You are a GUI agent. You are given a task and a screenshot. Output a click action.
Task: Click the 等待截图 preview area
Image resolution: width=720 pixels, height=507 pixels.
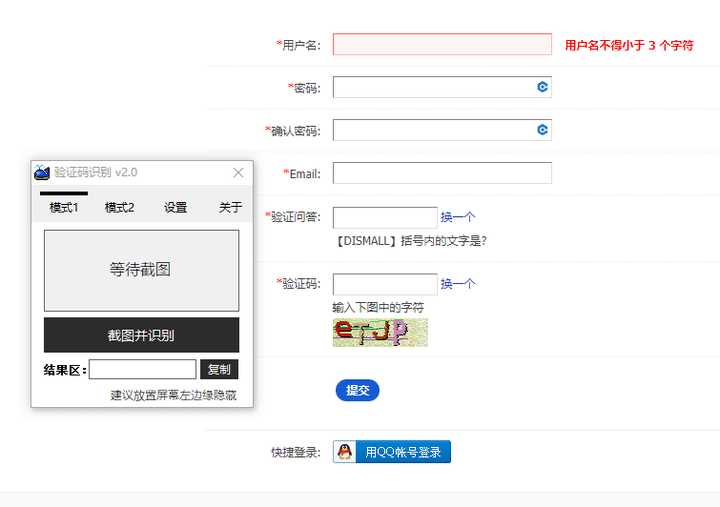(141, 270)
